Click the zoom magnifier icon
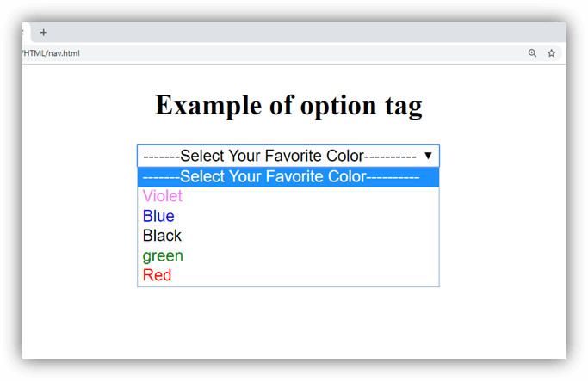 (x=532, y=53)
